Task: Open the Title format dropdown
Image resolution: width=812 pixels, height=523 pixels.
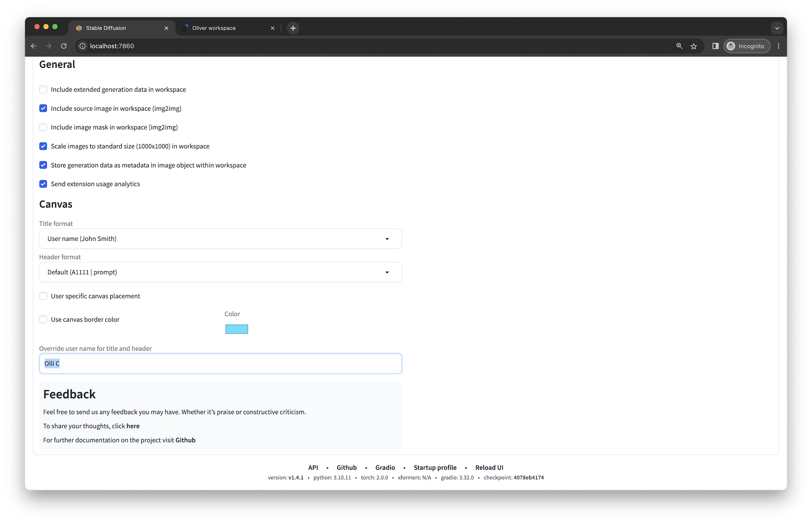Action: point(220,238)
